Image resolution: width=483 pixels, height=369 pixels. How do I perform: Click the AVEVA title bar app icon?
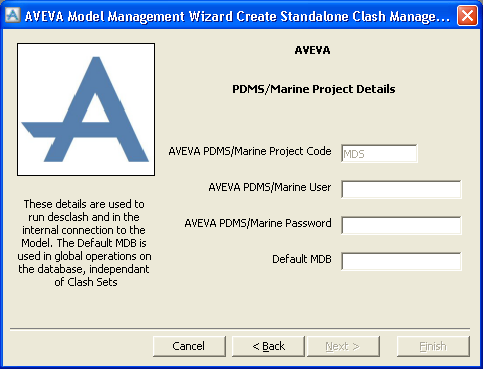coord(13,15)
